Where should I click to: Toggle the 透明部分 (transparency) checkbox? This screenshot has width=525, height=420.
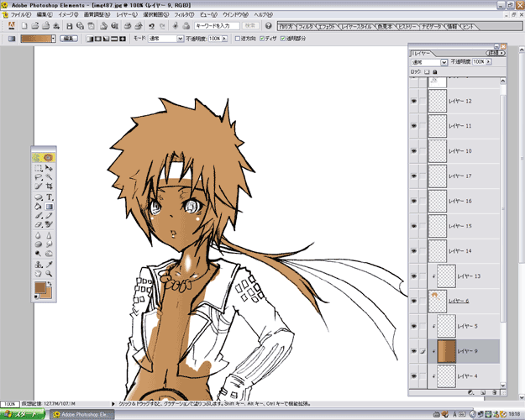(x=283, y=39)
